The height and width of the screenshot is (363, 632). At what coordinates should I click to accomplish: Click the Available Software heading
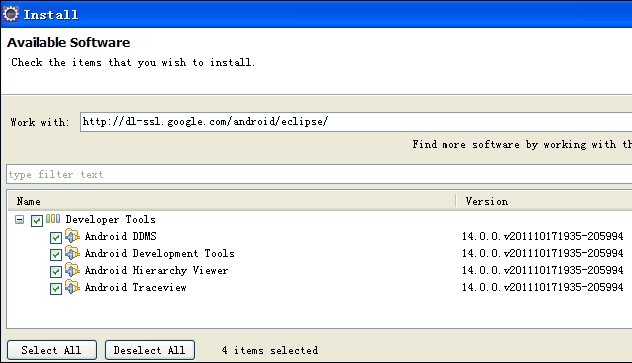tap(69, 42)
